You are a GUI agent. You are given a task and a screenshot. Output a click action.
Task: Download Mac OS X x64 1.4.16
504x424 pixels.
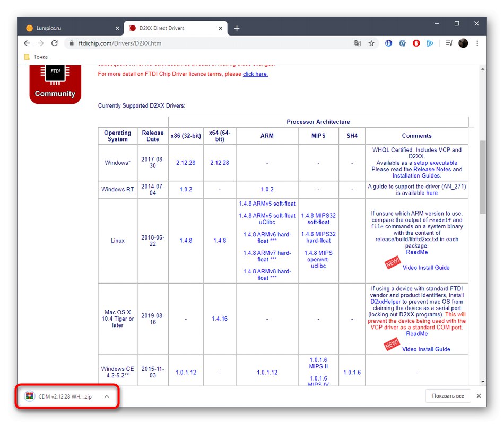[220, 319]
